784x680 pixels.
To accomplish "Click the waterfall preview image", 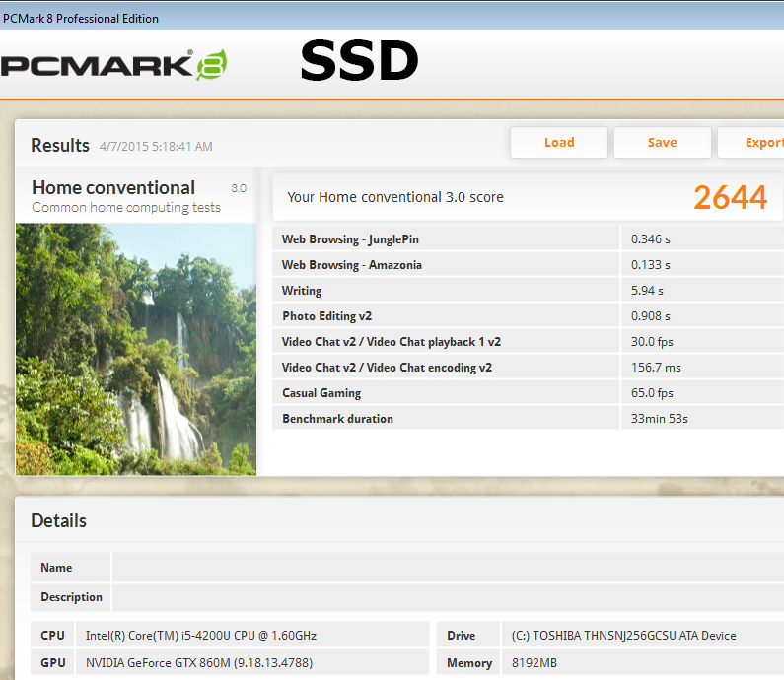I will point(136,349).
